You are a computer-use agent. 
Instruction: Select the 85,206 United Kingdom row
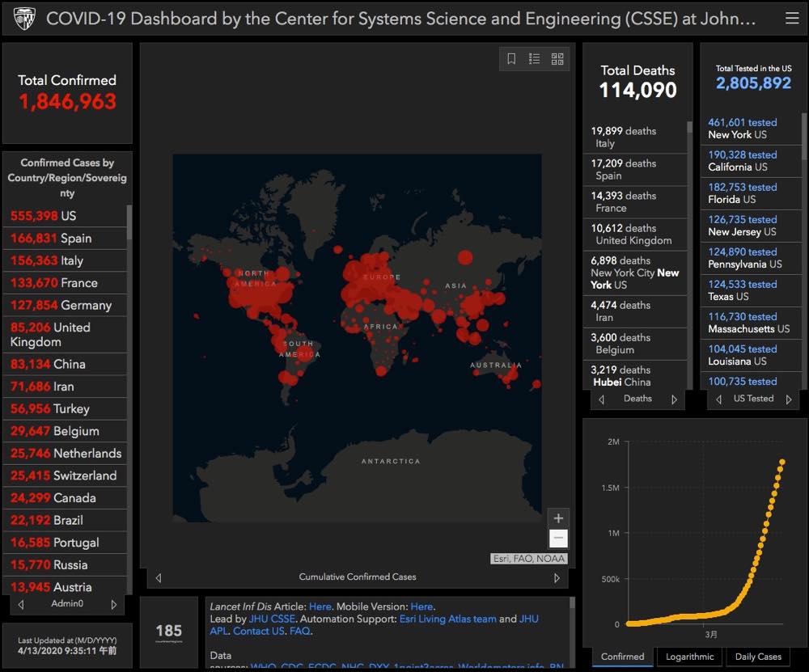tap(65, 335)
